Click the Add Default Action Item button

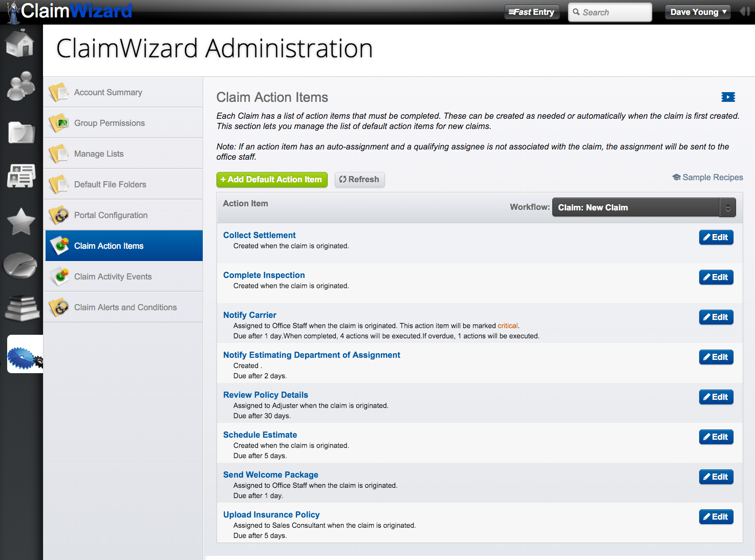pyautogui.click(x=272, y=180)
